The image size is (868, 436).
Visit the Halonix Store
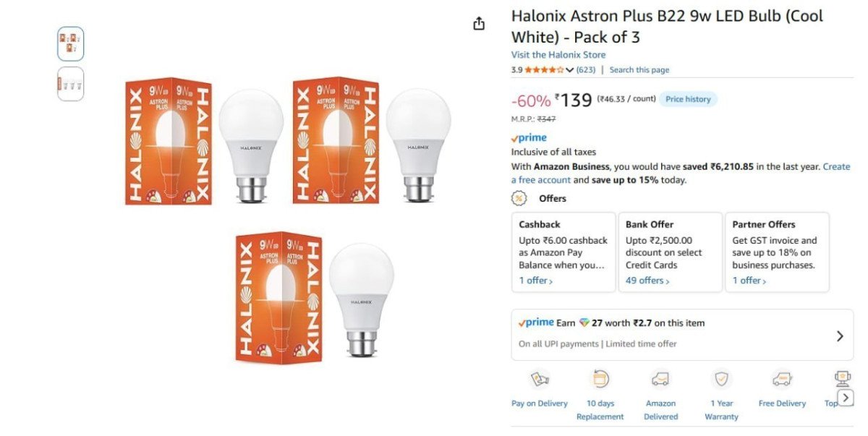tap(558, 54)
